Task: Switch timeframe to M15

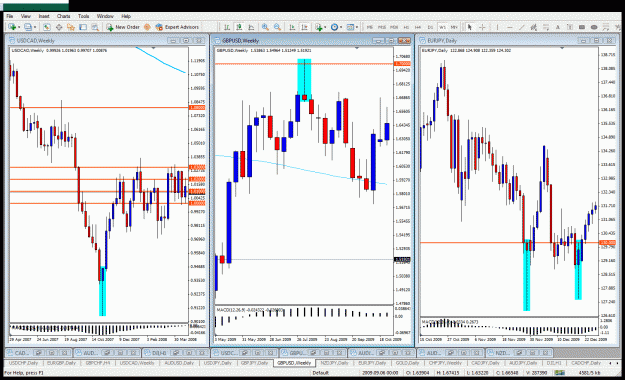Action: pos(382,27)
